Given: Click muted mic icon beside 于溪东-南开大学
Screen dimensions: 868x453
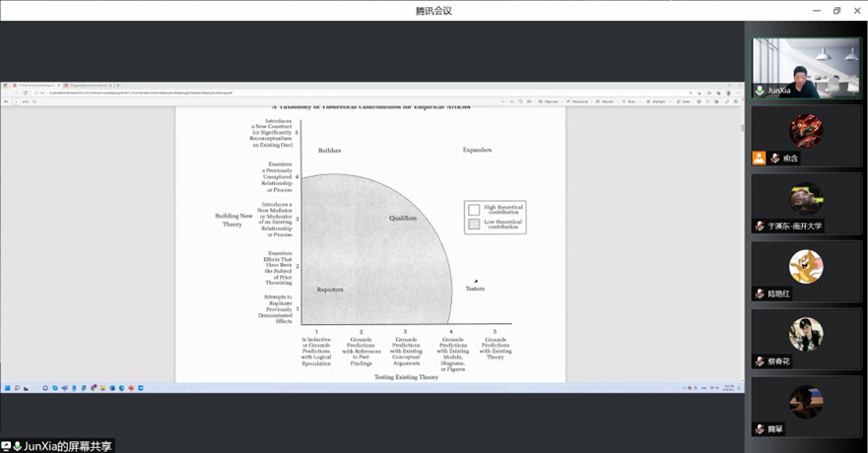Looking at the screenshot, I should click(760, 226).
